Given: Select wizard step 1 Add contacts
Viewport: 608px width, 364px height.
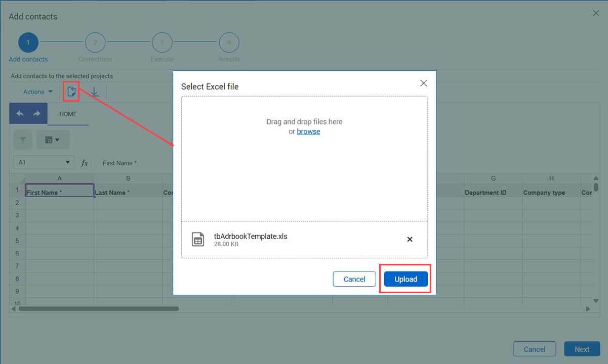Looking at the screenshot, I should 28,43.
